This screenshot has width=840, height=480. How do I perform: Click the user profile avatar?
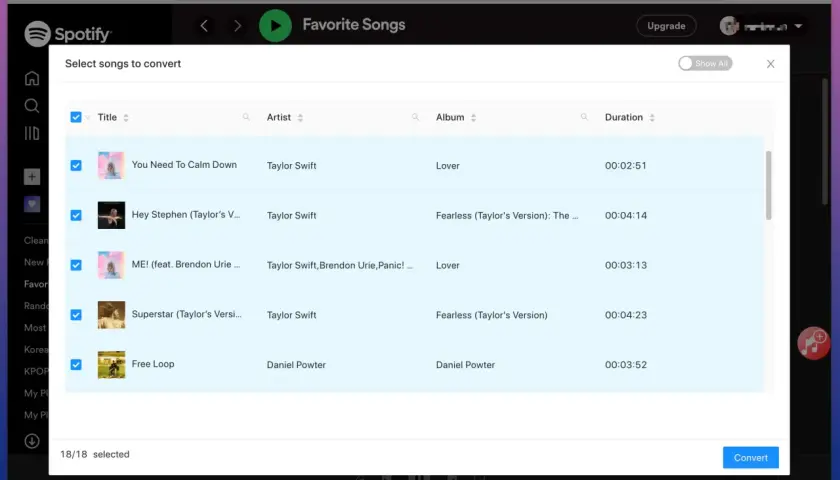point(729,26)
